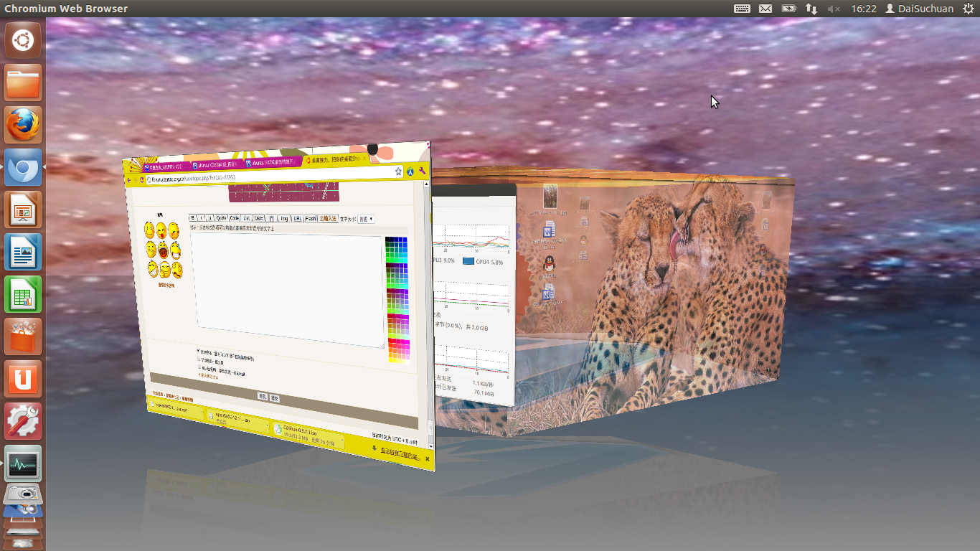Open the Files folder launcher icon
The height and width of the screenshot is (551, 980).
(x=23, y=83)
